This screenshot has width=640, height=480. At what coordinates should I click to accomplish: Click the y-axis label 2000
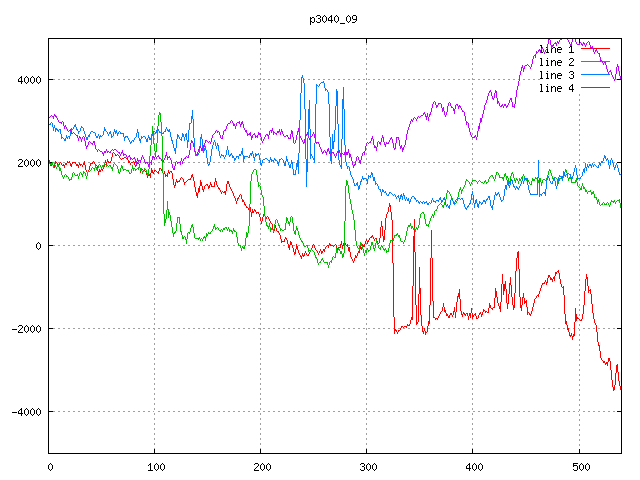coord(29,163)
